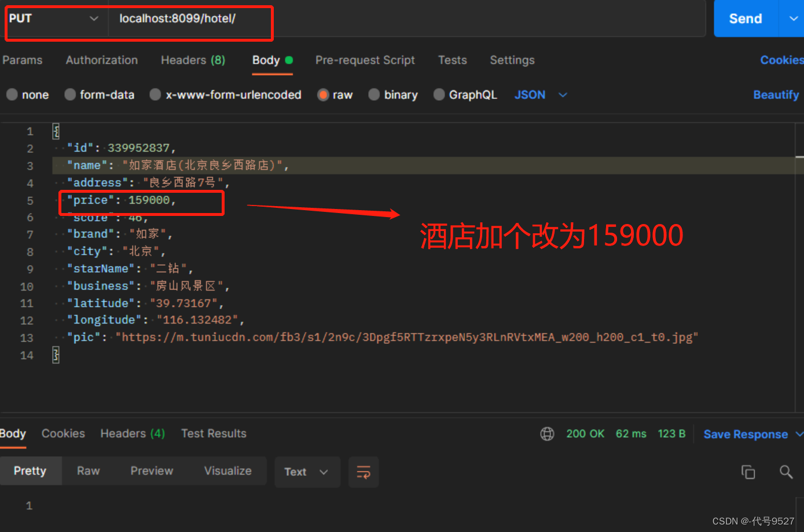Open the response Cookies tab
The height and width of the screenshot is (532, 804).
[63, 434]
